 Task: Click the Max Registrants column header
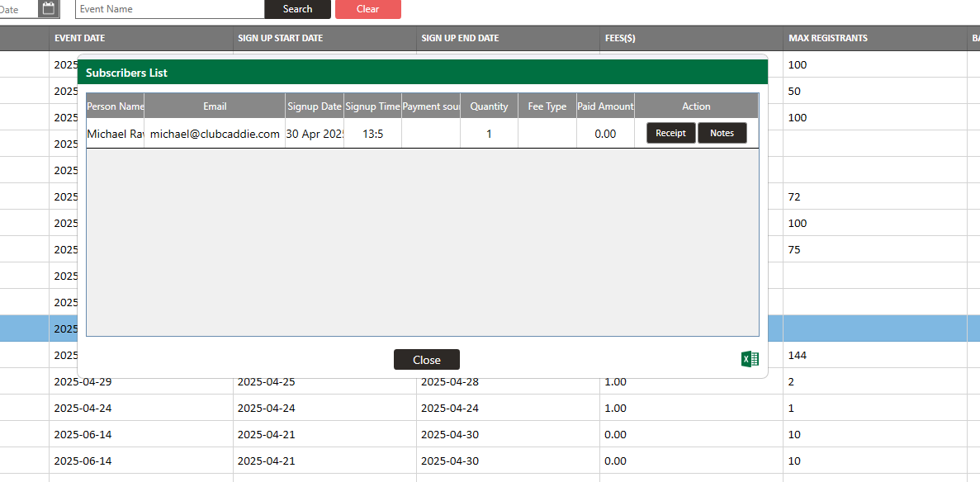tap(827, 38)
